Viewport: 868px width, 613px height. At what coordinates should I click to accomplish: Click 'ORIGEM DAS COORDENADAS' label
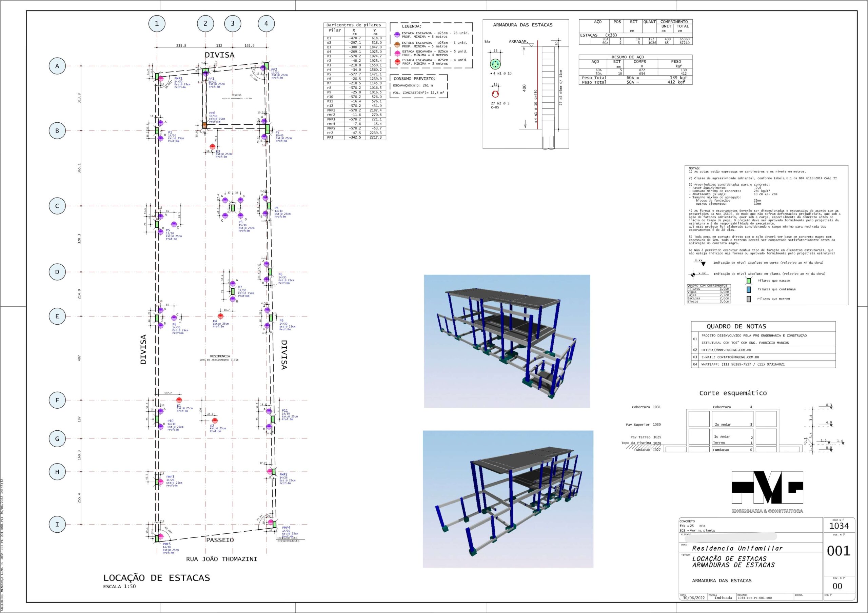click(x=288, y=539)
